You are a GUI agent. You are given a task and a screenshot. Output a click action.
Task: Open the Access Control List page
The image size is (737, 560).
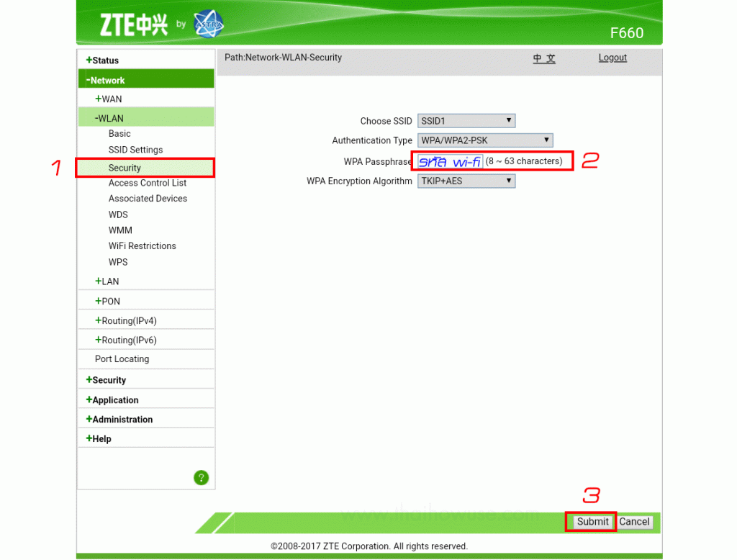click(x=147, y=183)
